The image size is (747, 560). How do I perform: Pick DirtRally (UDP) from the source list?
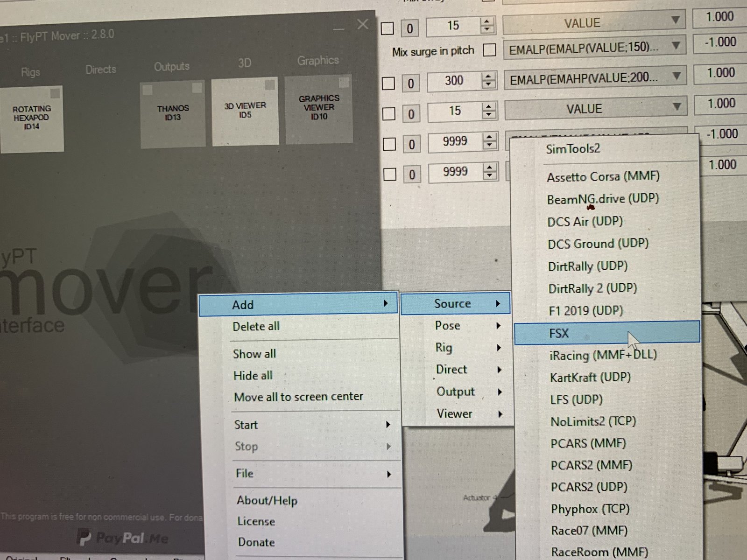[588, 266]
